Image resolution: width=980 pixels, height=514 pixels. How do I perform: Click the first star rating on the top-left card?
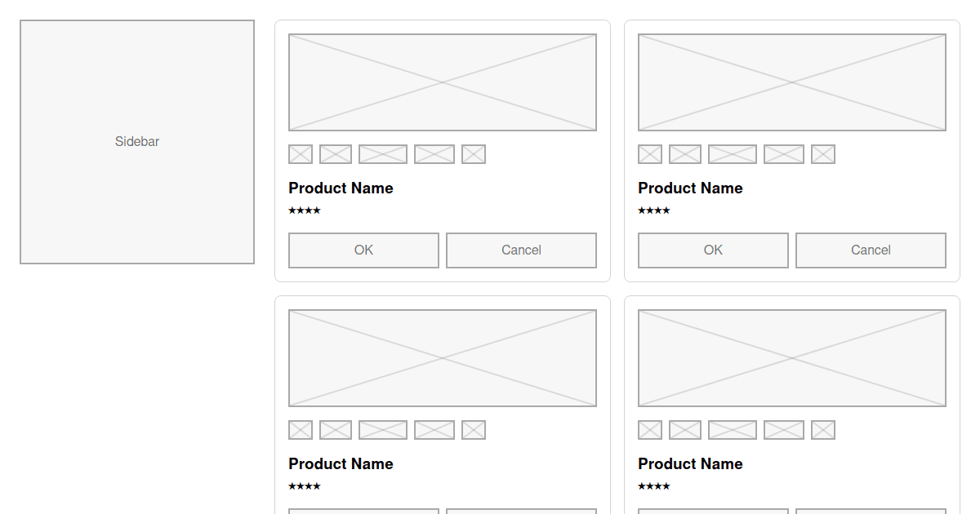point(291,210)
